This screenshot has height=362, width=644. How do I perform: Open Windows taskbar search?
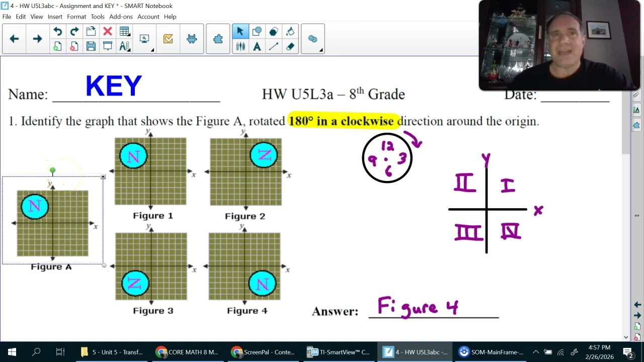(x=36, y=352)
